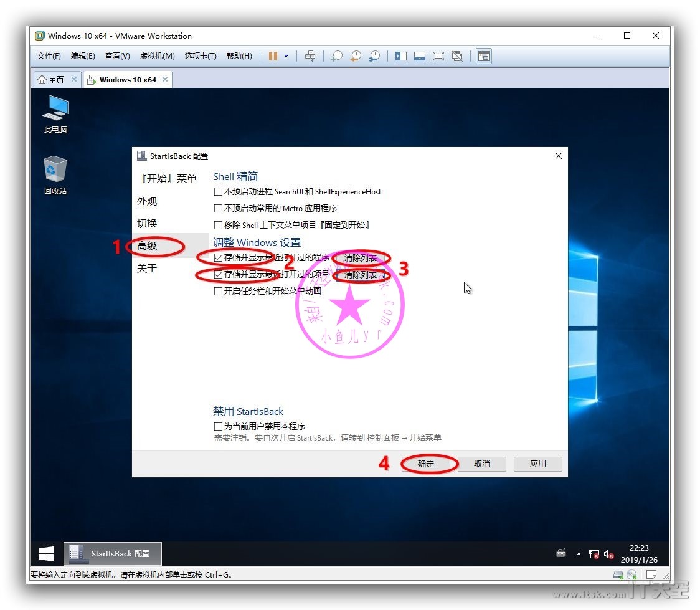This screenshot has height=610, width=700.
Task: Click 清除列表 for recent items
Action: (x=360, y=275)
